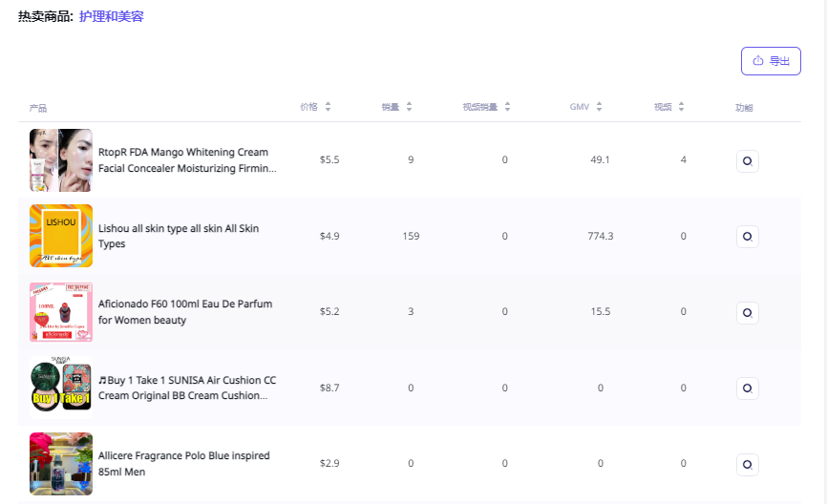The height and width of the screenshot is (504, 827).
Task: Click the 产品 column header
Action: click(x=38, y=108)
